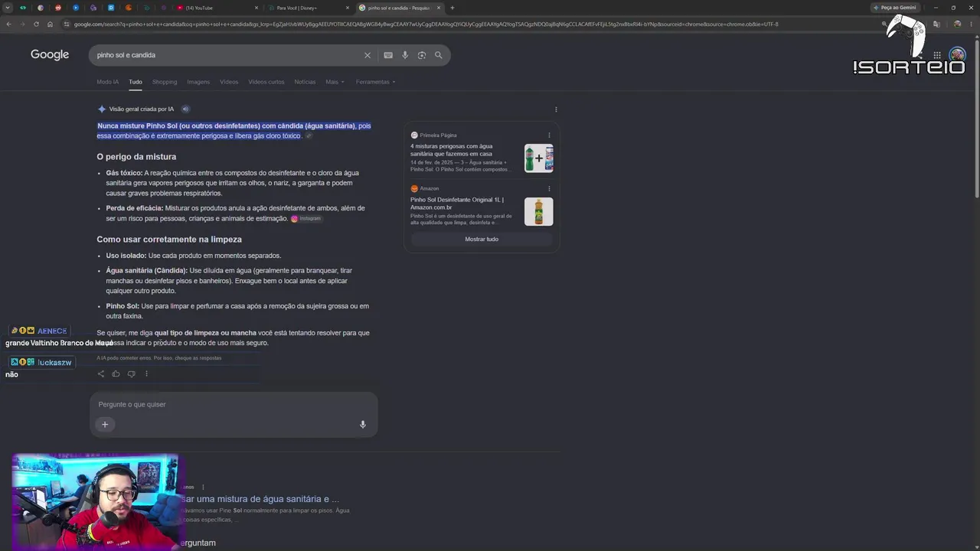Screen dimensions: 980x551
Task: Clear the search query with the X icon
Action: click(367, 55)
